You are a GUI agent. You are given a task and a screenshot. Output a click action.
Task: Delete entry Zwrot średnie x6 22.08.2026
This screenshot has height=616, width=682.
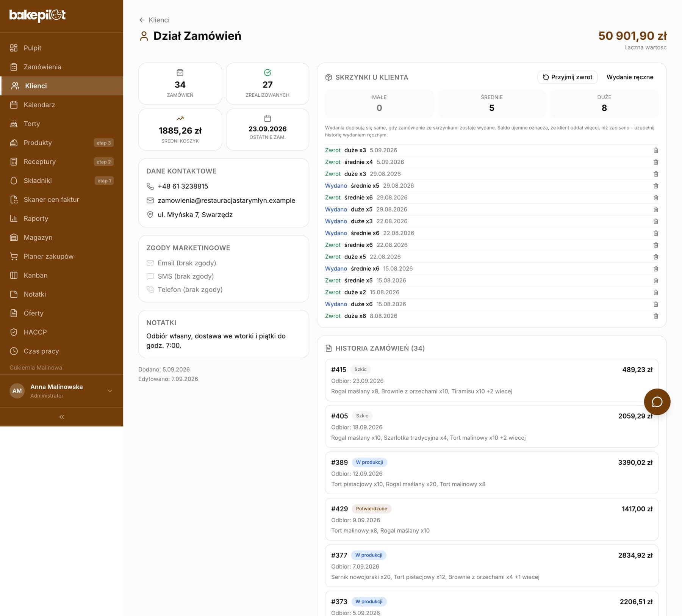click(x=655, y=245)
